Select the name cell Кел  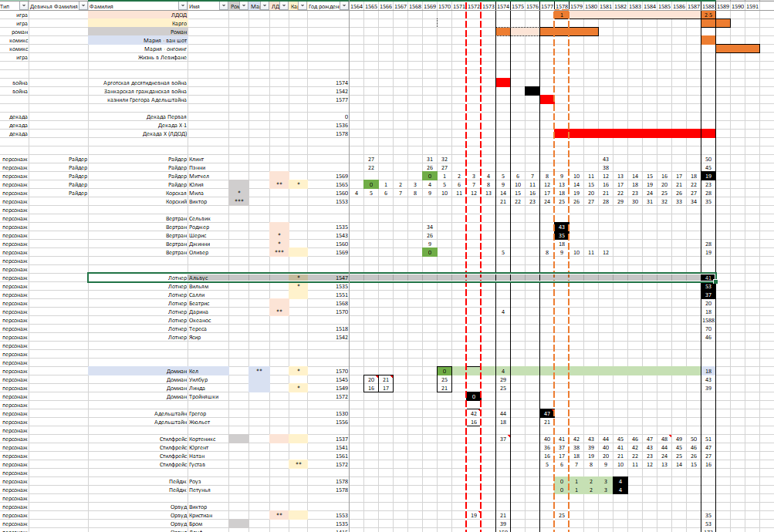tap(208, 372)
